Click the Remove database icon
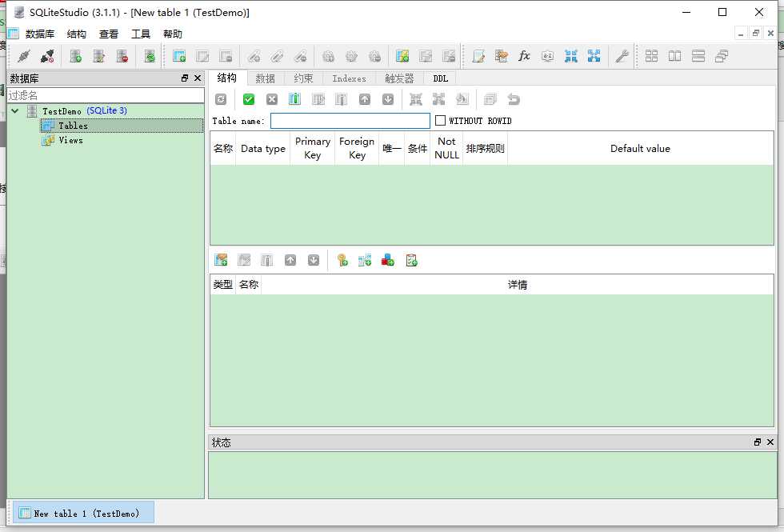The image size is (784, 532). [122, 56]
